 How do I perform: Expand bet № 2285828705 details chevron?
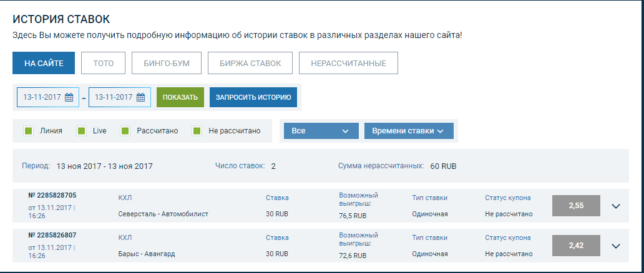(x=615, y=206)
